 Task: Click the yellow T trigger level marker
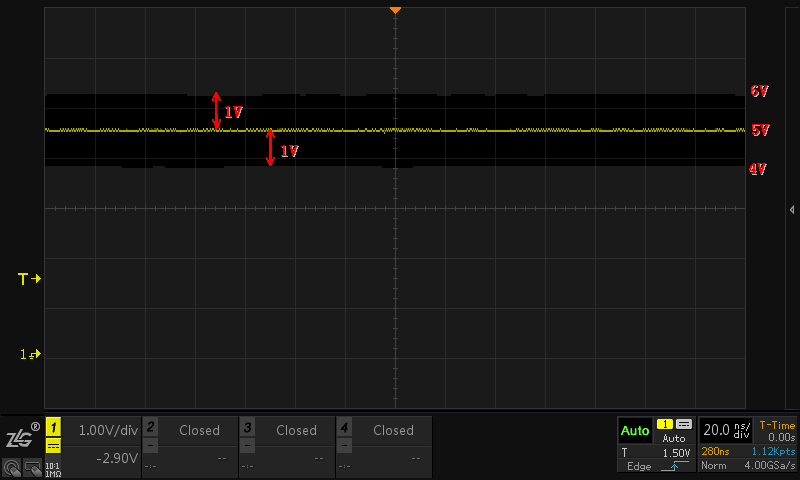click(29, 279)
